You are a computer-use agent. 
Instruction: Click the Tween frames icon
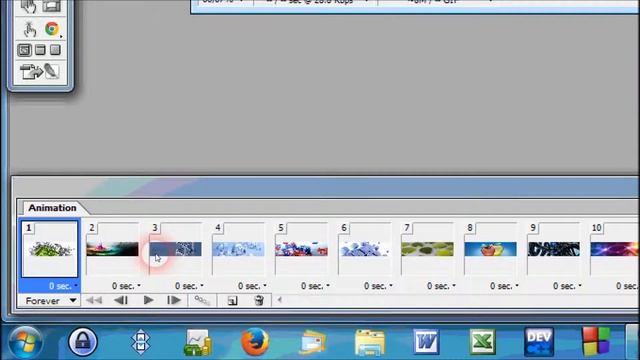click(202, 300)
